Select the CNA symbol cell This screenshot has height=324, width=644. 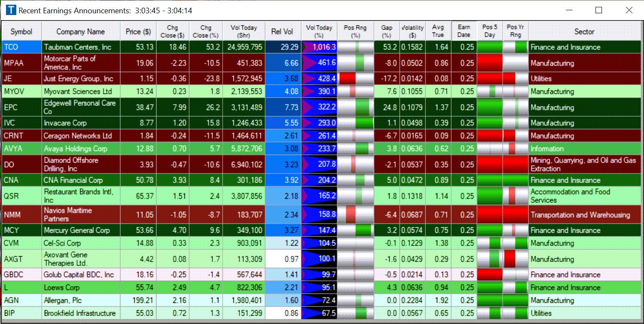pyautogui.click(x=21, y=180)
